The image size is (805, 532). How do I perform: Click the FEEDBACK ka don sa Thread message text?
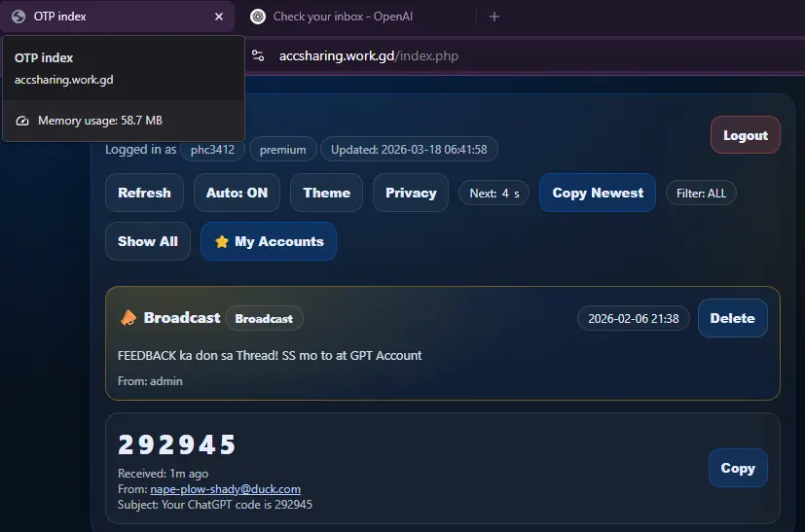(x=270, y=356)
